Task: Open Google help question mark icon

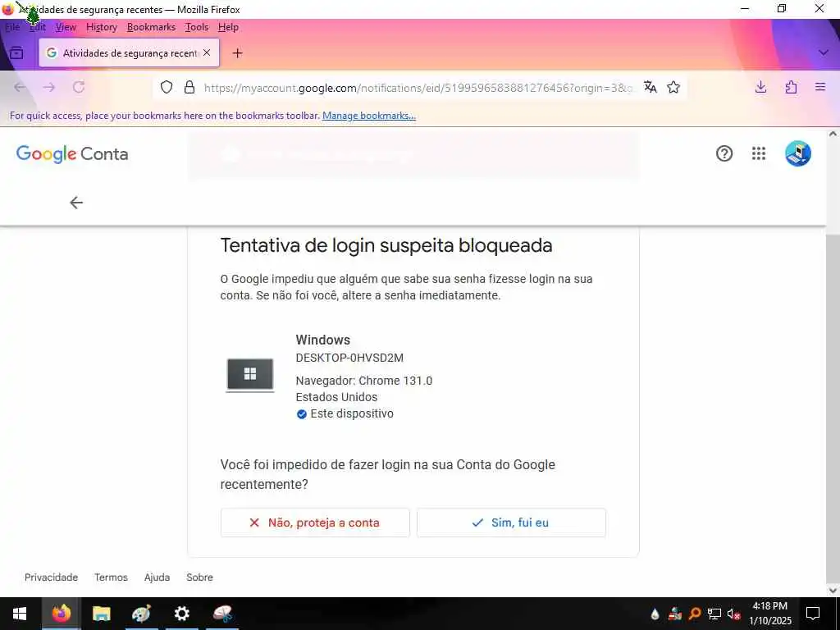Action: (724, 153)
